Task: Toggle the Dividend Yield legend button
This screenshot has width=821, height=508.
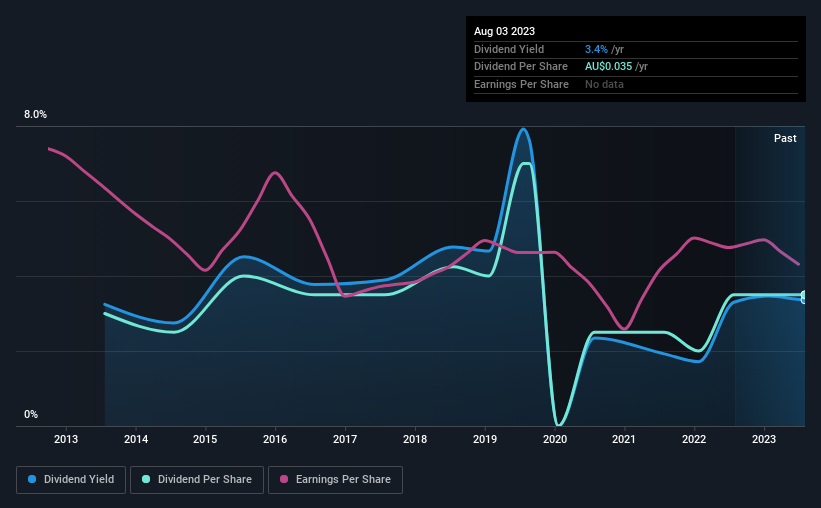Action: point(71,480)
